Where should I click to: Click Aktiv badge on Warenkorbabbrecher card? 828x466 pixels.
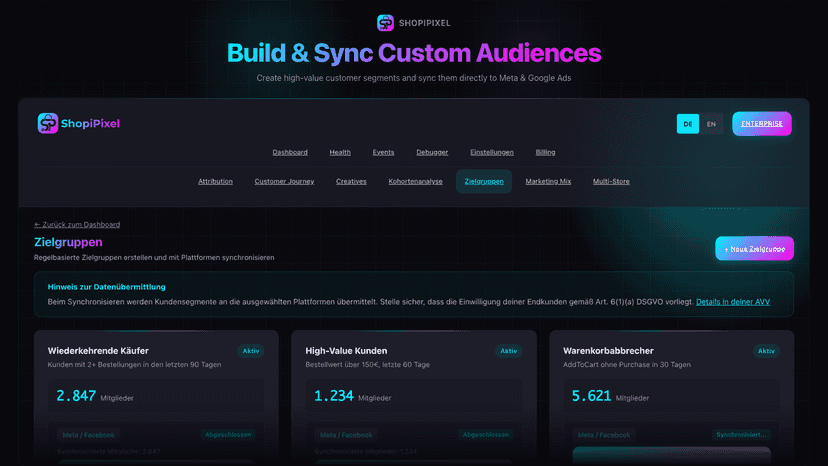[x=766, y=351]
